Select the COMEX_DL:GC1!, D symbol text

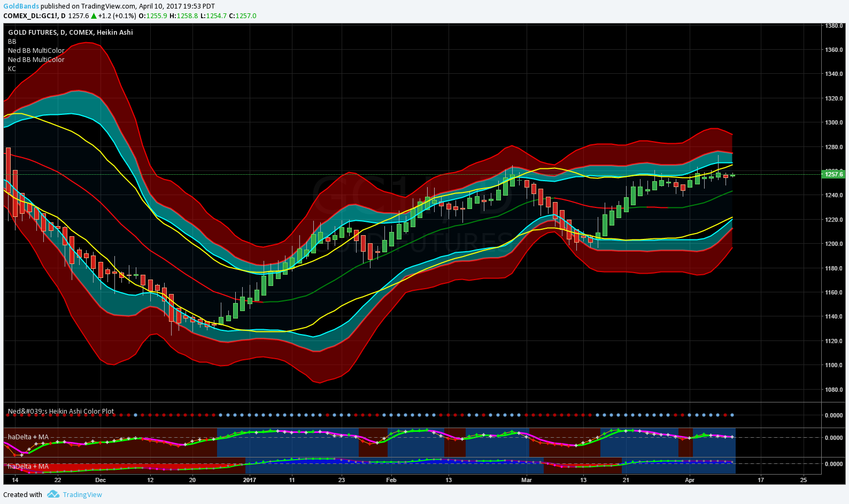pos(34,16)
